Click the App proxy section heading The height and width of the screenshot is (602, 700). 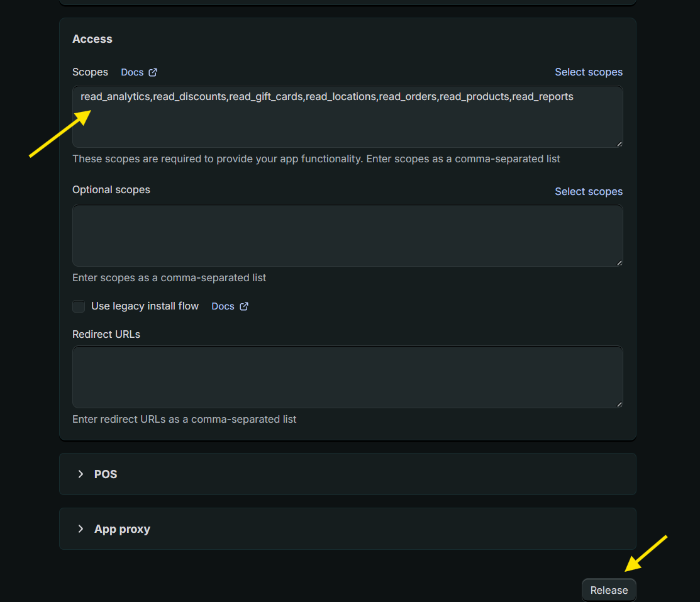point(122,528)
